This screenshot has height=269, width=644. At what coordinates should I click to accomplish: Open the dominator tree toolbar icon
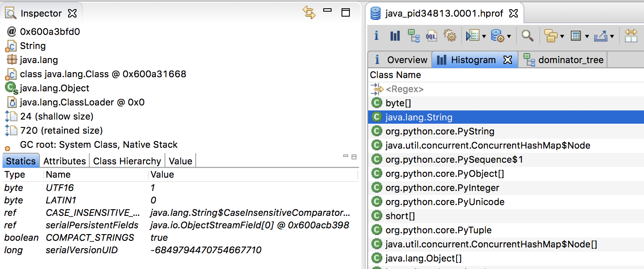pos(413,36)
